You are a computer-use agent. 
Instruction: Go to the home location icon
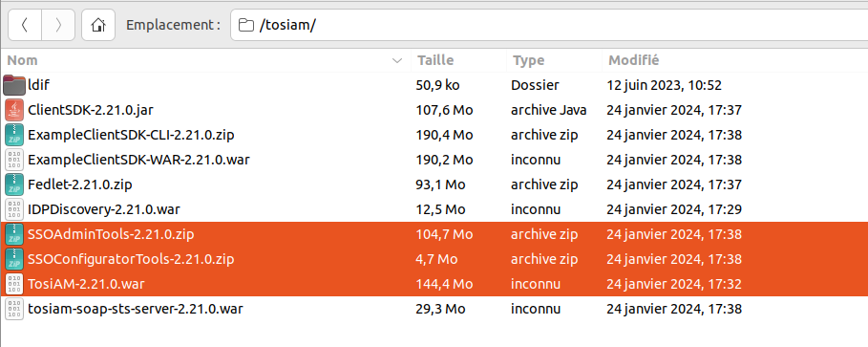(98, 25)
